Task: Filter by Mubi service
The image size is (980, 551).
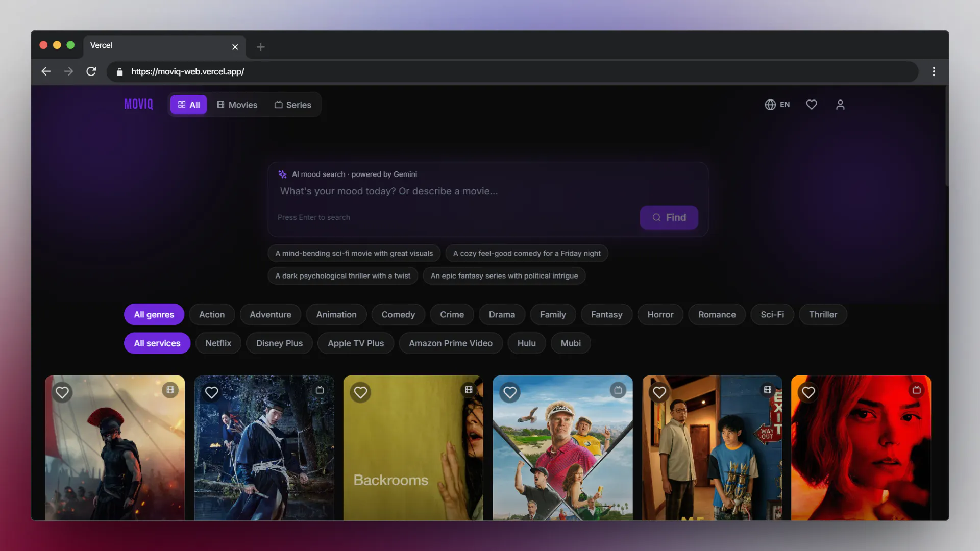Action: [x=571, y=343]
